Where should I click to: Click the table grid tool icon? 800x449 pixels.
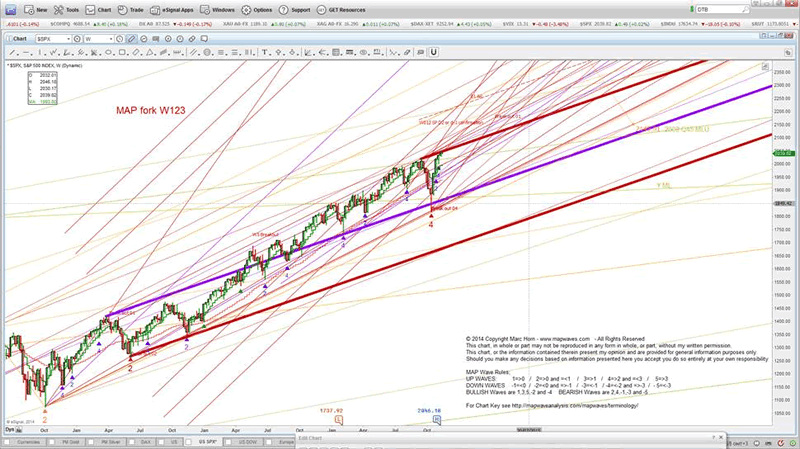click(336, 52)
